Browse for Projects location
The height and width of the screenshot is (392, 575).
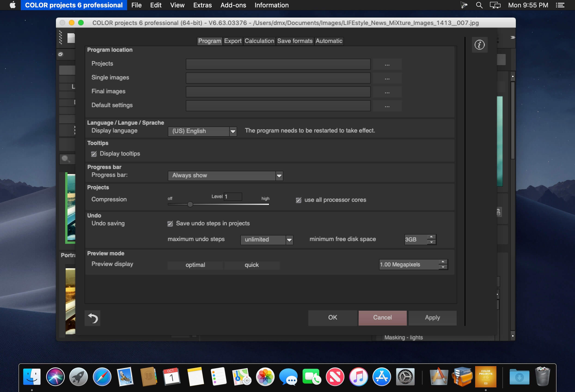[x=387, y=64]
